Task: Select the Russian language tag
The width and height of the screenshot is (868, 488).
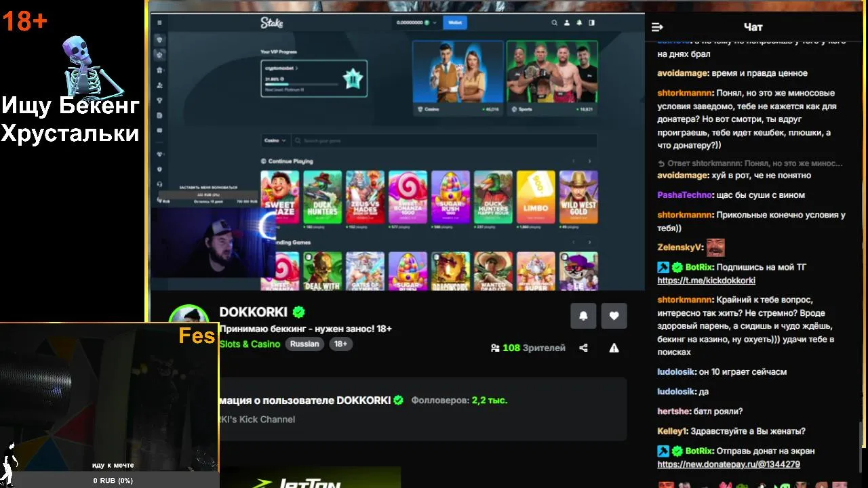Action: coord(304,344)
